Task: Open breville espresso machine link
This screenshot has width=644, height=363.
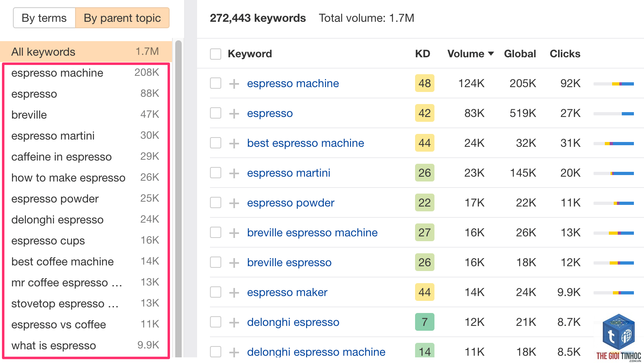Action: (313, 233)
